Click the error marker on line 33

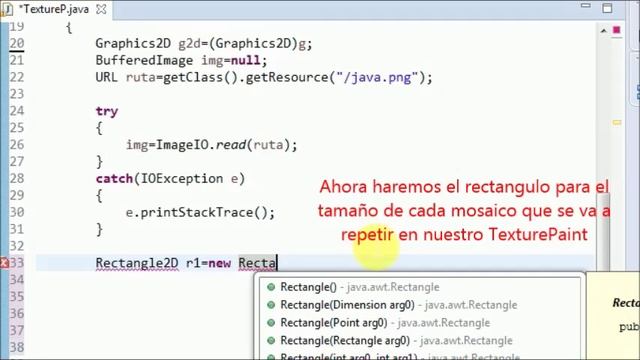tap(4, 263)
